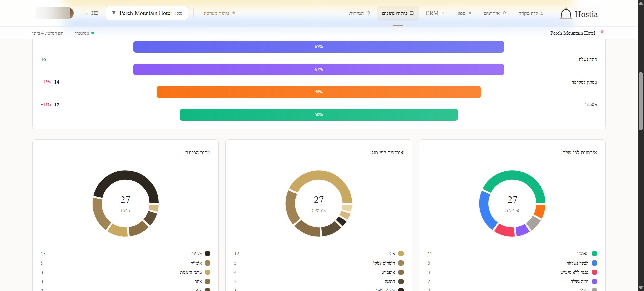This screenshot has width=644, height=291.
Task: Click the ממתין למקדמה funnel label
Action: tap(584, 82)
